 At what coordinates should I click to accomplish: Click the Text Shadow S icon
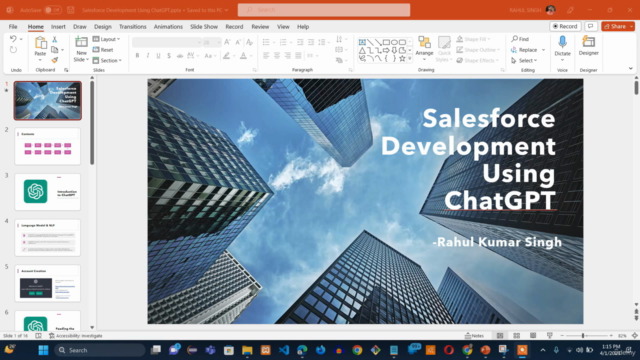169,56
